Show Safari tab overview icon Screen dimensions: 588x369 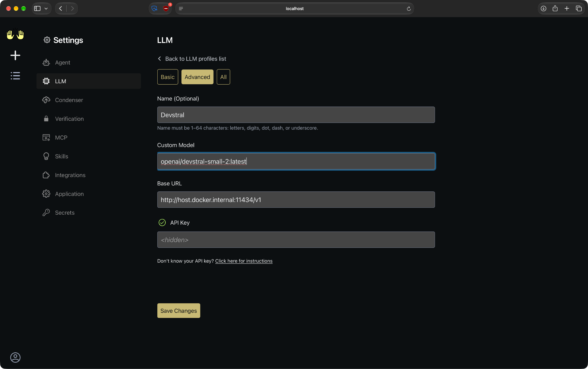point(579,9)
